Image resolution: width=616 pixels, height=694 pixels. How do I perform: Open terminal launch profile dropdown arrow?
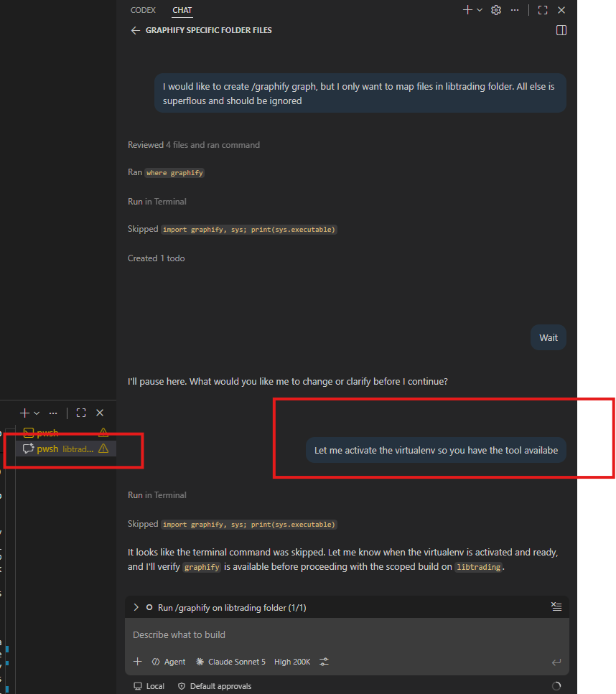click(x=37, y=413)
